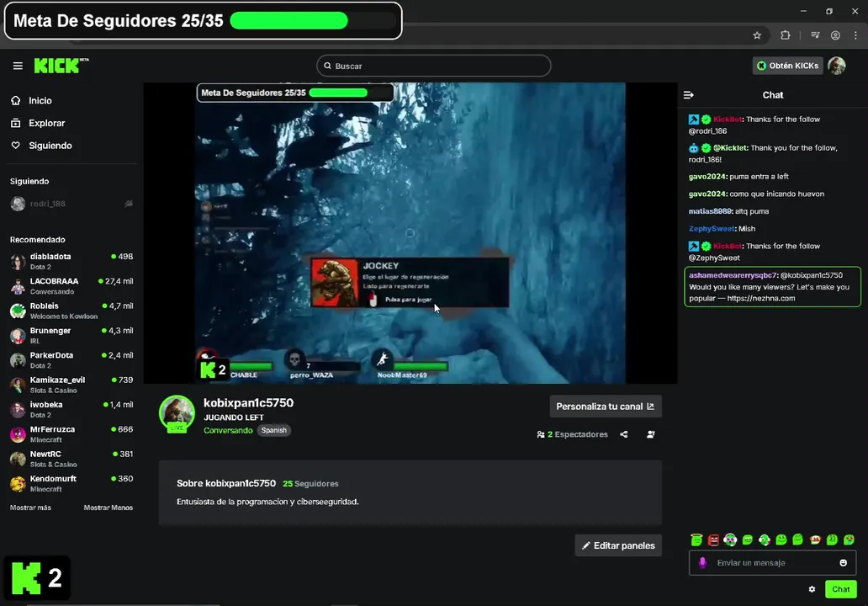Open recommended channel NewtRC

point(71,458)
